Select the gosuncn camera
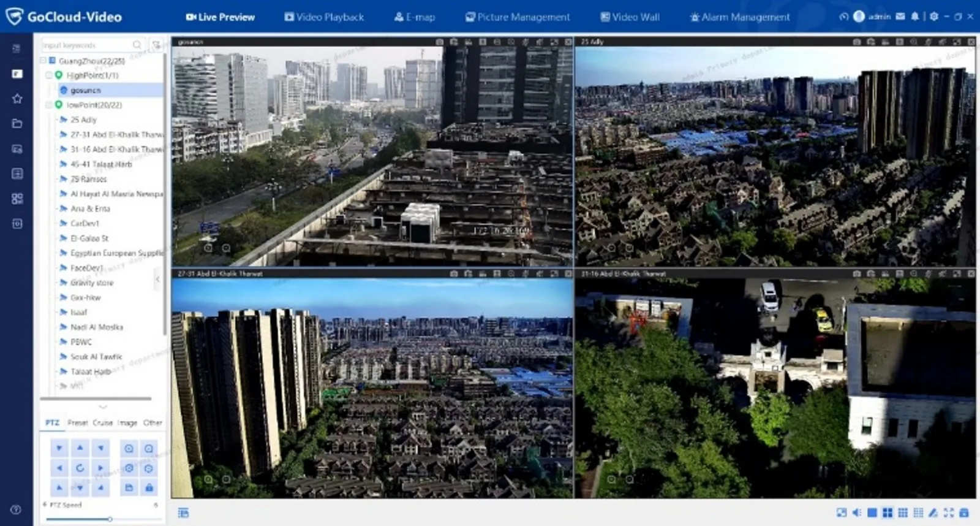The width and height of the screenshot is (980, 526). (85, 90)
